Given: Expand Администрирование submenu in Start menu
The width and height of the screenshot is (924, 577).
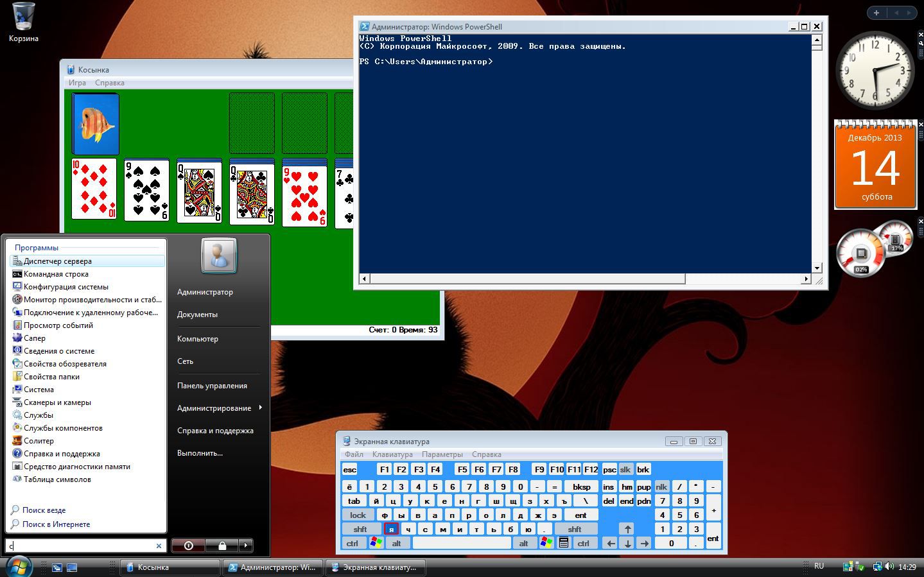Looking at the screenshot, I should (x=220, y=408).
